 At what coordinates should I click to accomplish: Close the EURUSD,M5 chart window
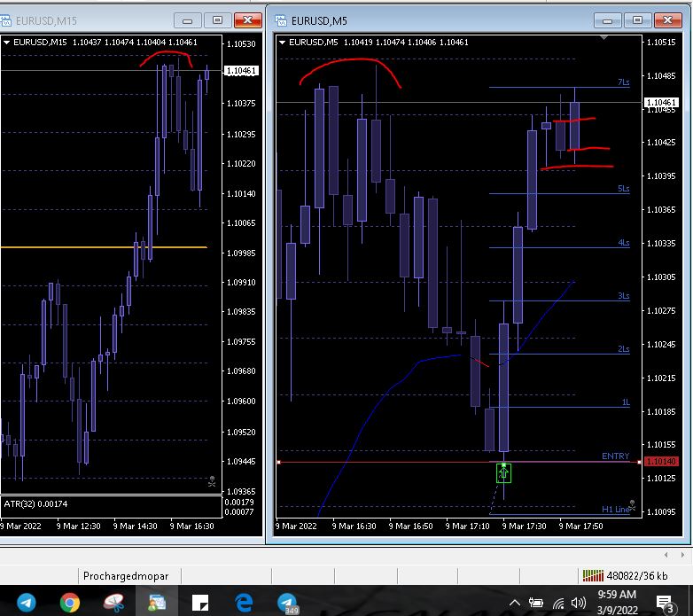tap(667, 20)
